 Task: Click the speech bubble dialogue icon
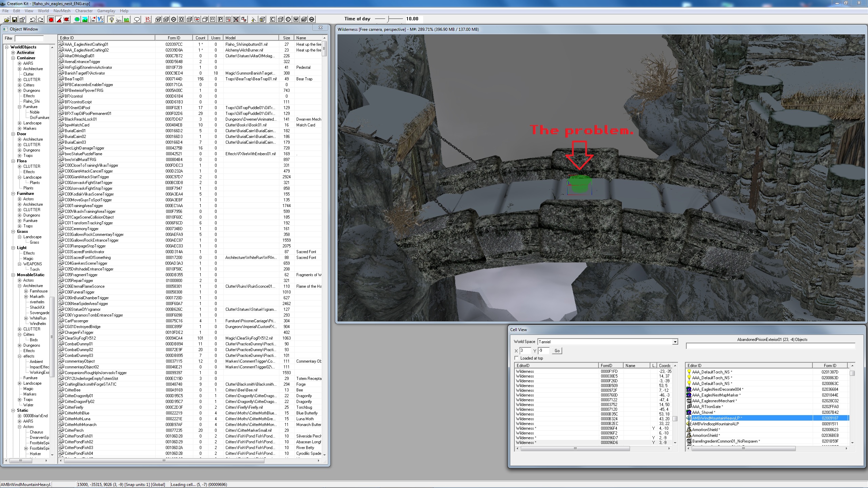pyautogui.click(x=137, y=19)
